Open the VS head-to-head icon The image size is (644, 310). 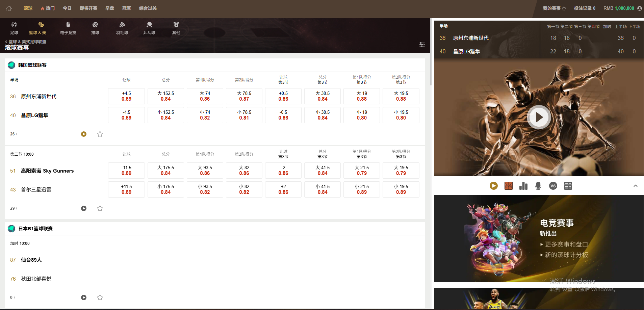553,186
